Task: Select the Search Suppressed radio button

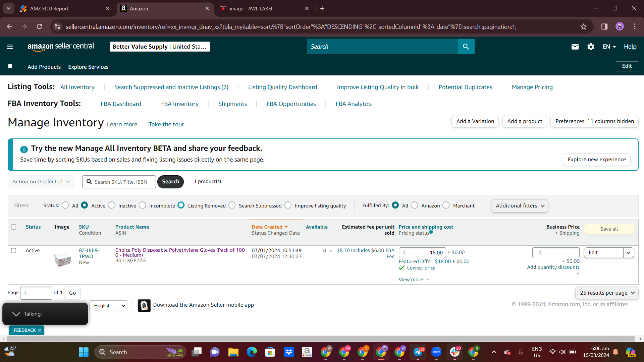Action: coord(232,205)
